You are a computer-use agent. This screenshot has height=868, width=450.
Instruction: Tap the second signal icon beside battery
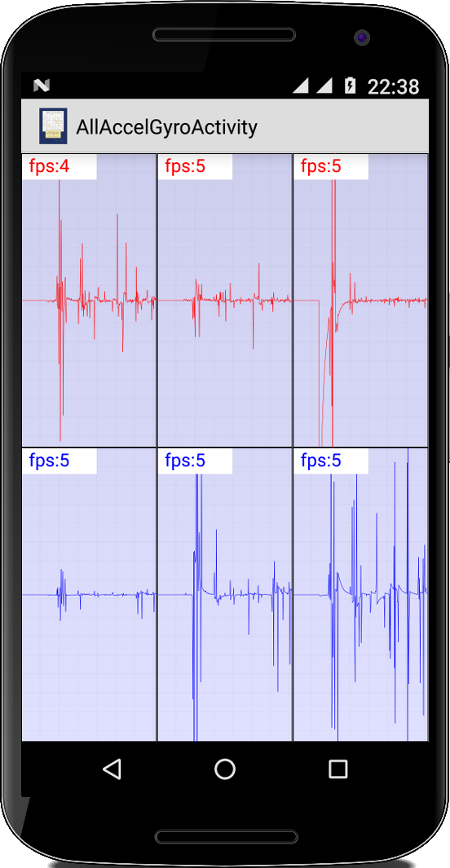coord(324,86)
